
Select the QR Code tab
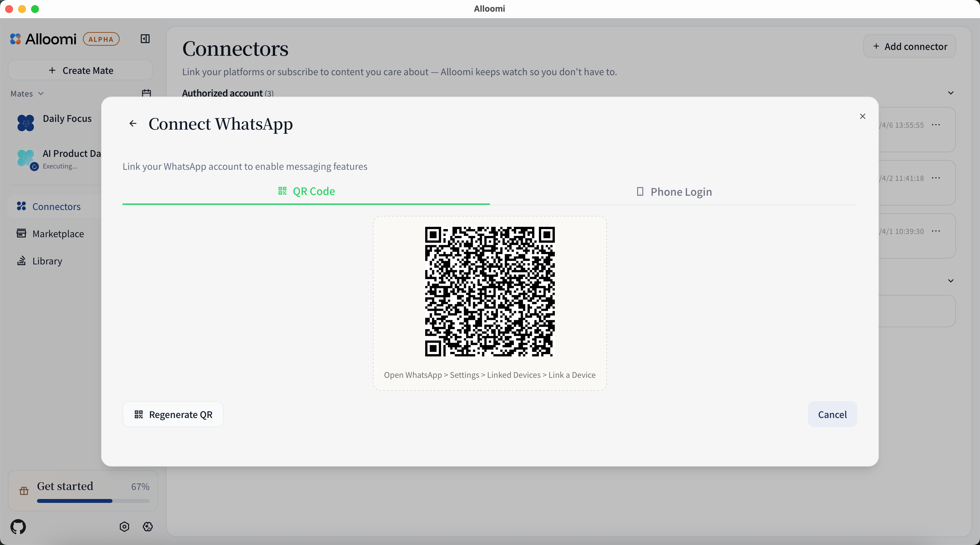[306, 191]
